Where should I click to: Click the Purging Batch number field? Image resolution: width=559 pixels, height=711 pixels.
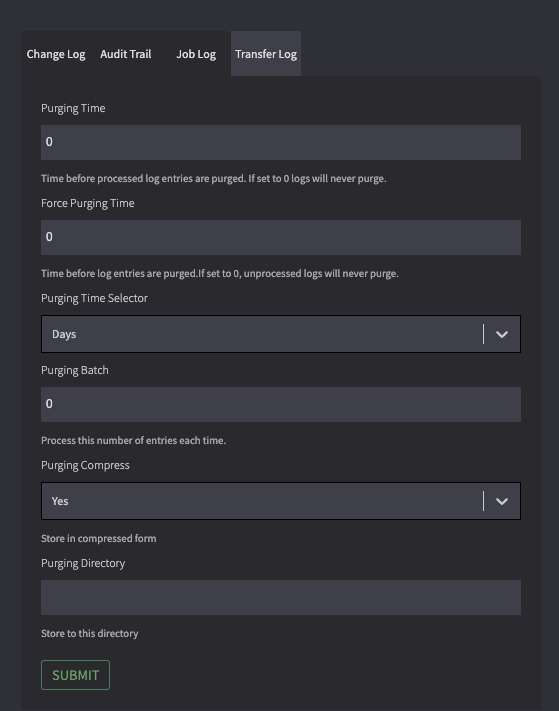point(281,404)
